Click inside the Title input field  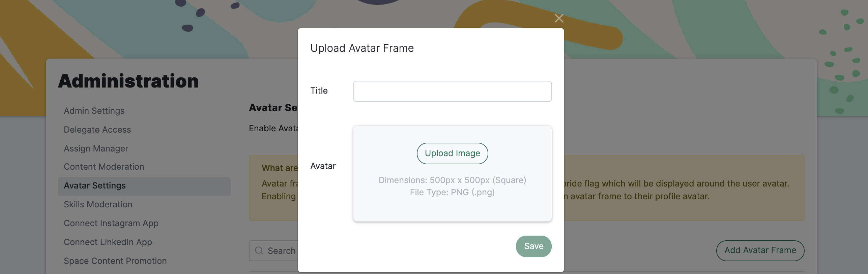(x=452, y=91)
